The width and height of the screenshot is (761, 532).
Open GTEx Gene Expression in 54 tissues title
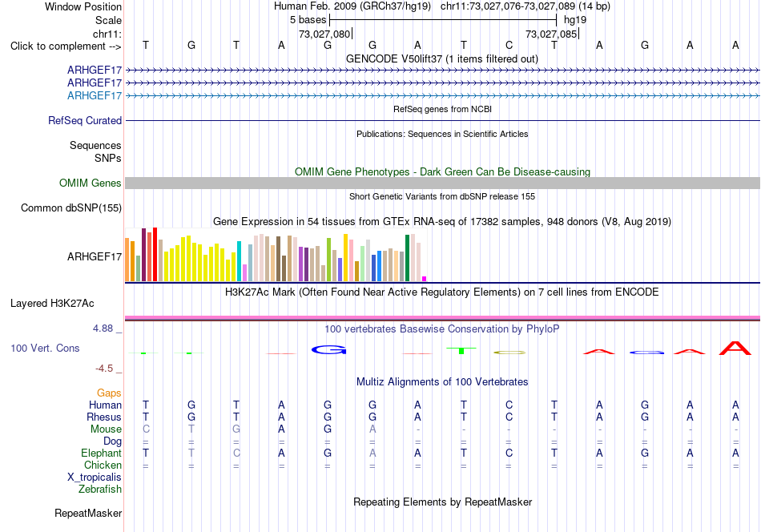coord(442,222)
